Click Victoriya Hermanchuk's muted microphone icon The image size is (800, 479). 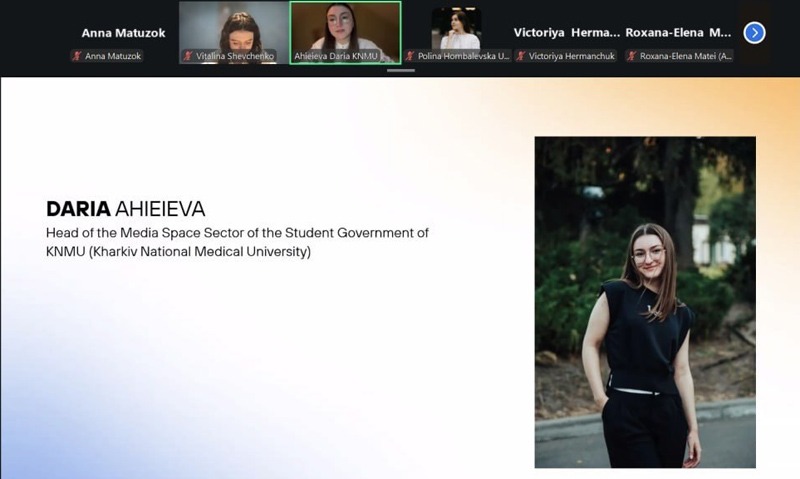[x=521, y=56]
